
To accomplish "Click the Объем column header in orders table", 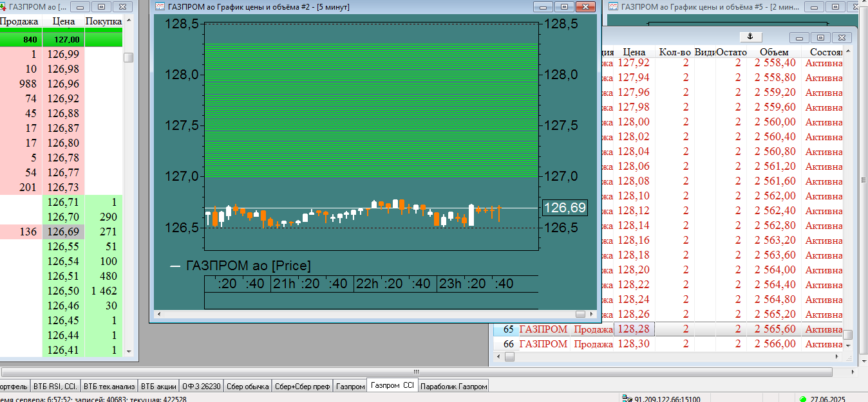I will pos(773,51).
